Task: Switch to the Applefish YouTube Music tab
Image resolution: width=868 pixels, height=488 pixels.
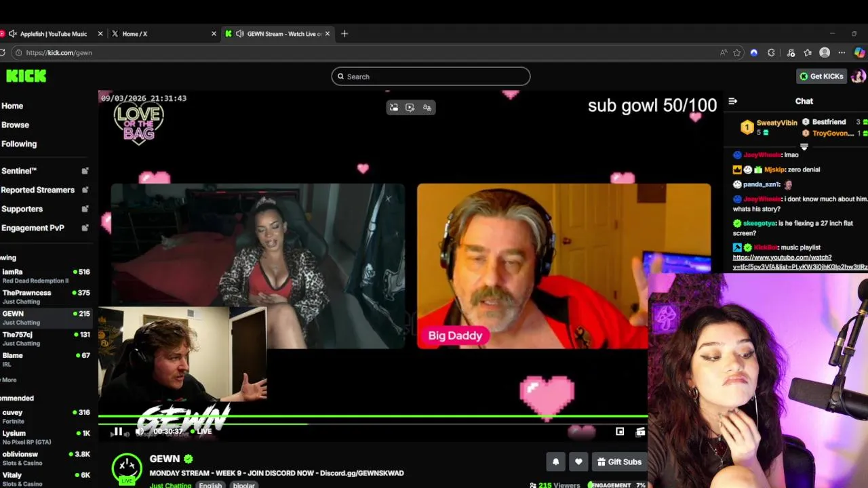Action: coord(54,34)
